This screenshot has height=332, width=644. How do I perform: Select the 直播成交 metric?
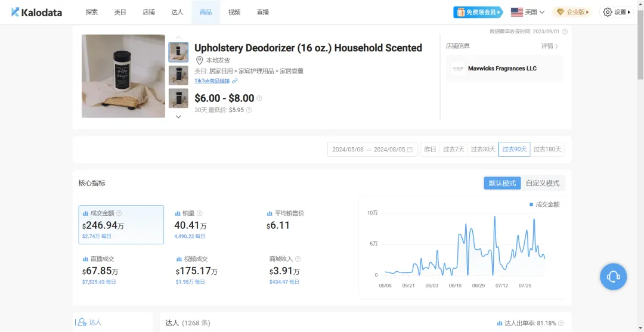point(100,270)
